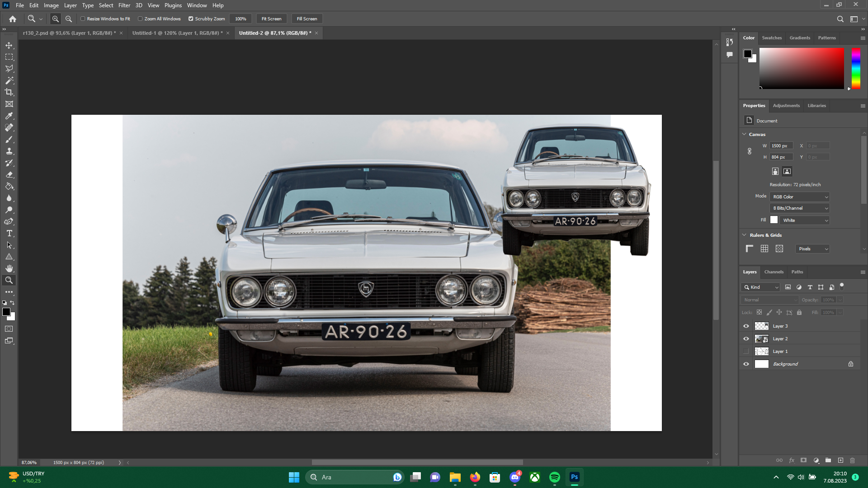The height and width of the screenshot is (488, 868).
Task: Select the Eyedropper tool
Action: [9, 116]
